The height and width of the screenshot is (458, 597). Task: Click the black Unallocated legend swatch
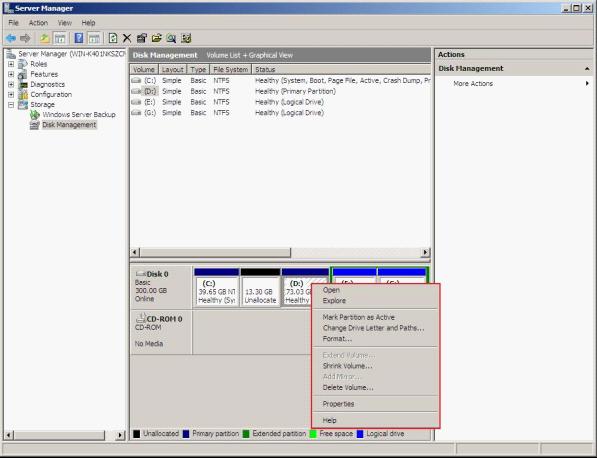click(137, 434)
